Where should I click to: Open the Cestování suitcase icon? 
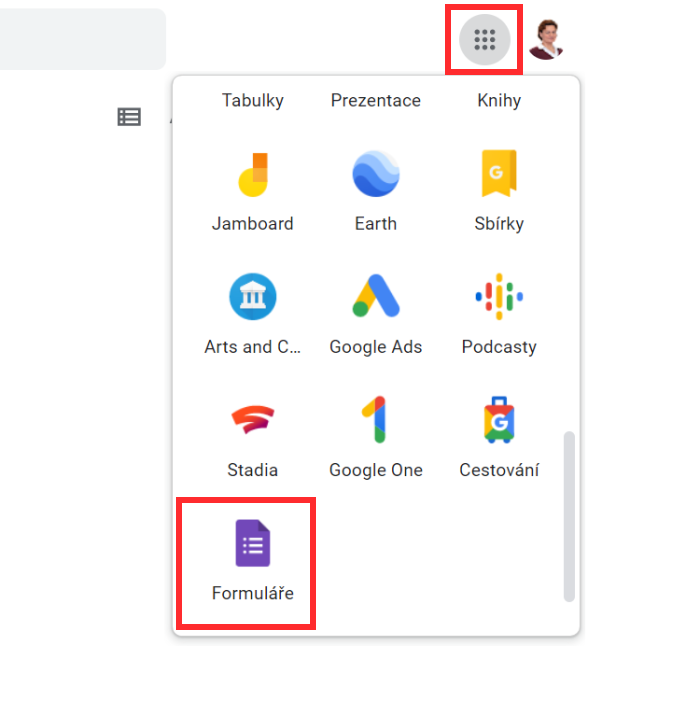click(x=499, y=419)
